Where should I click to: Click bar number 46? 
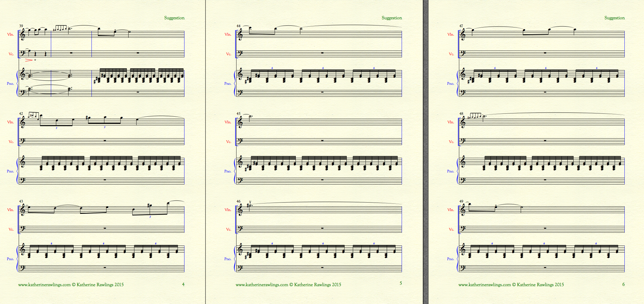tap(239, 201)
